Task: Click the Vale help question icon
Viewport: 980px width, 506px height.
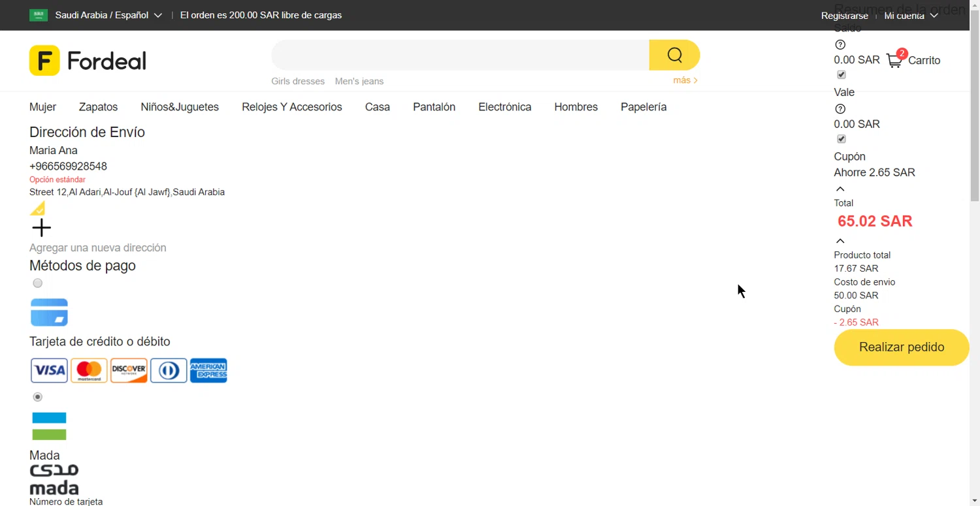Action: tap(840, 109)
